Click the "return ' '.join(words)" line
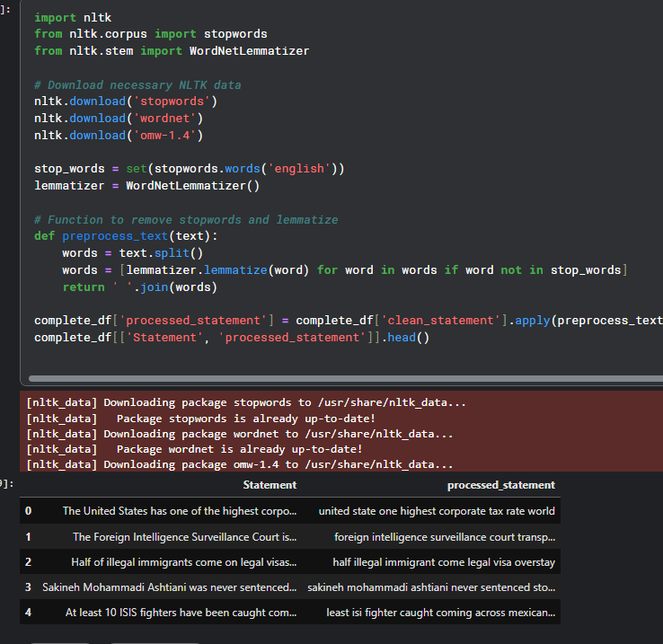 140,287
